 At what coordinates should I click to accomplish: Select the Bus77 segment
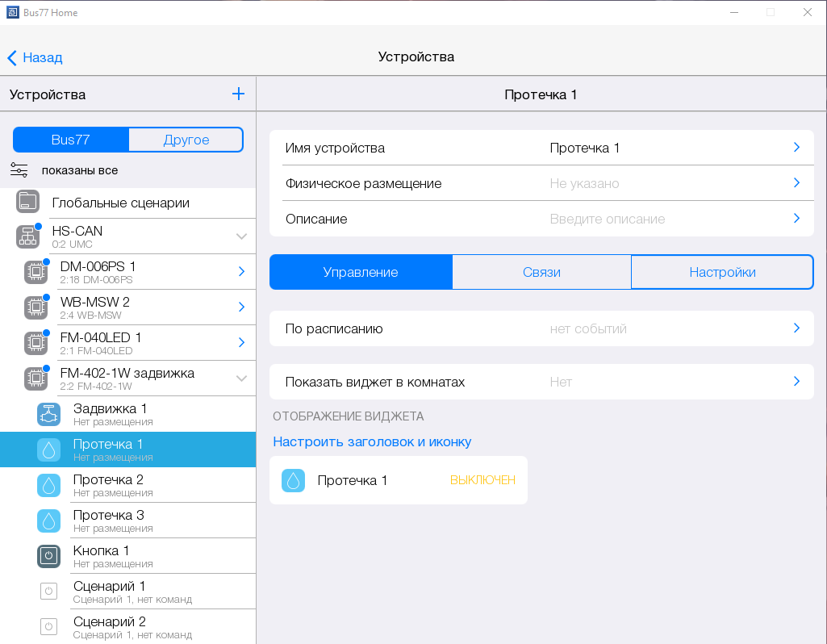(x=71, y=140)
